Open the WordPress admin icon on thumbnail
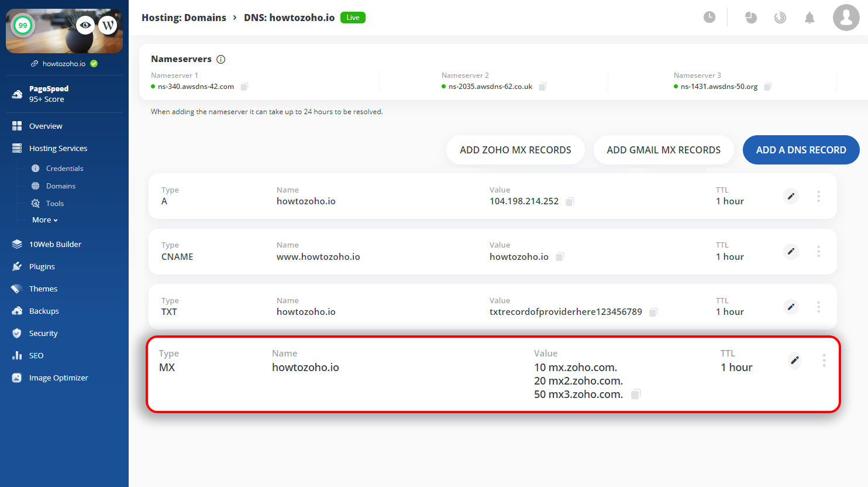The width and height of the screenshot is (868, 487). [108, 25]
